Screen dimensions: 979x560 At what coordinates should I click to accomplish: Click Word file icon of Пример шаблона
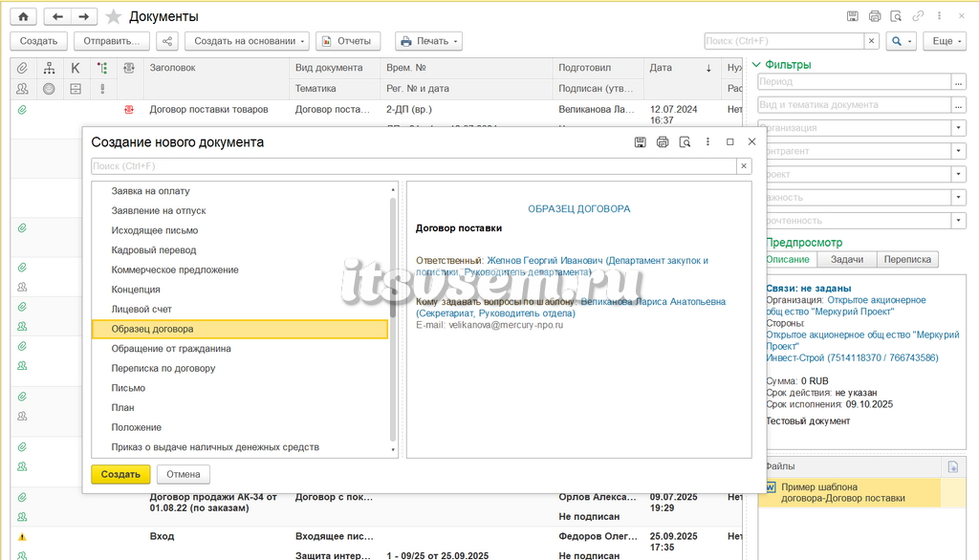(x=771, y=487)
